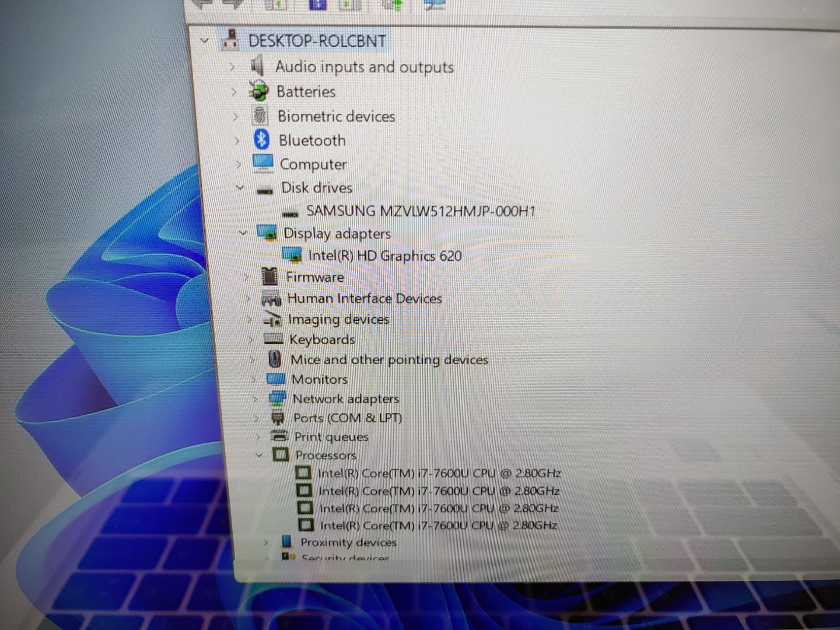
Task: Click the Print queues printer icon
Action: 279,436
